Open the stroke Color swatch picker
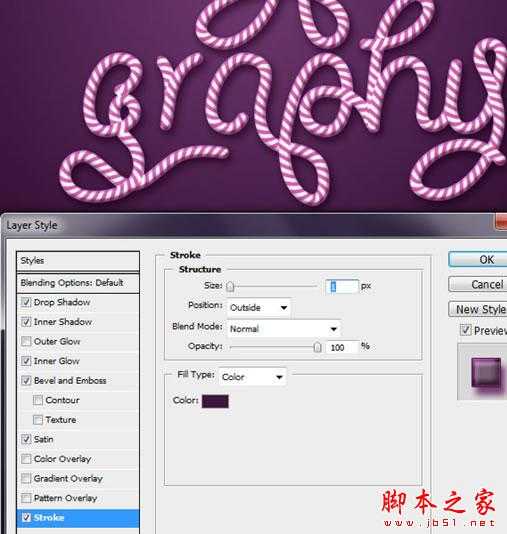This screenshot has height=534, width=507. point(215,401)
